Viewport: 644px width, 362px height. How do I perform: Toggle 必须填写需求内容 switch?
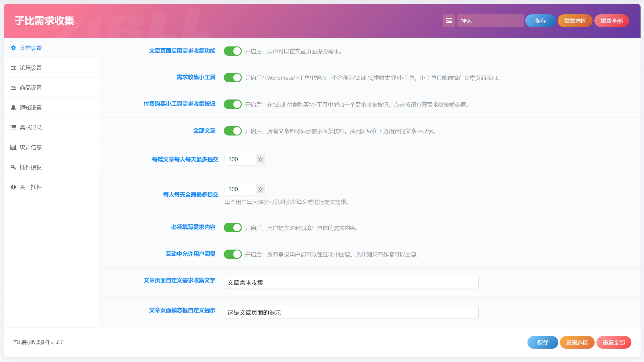233,228
